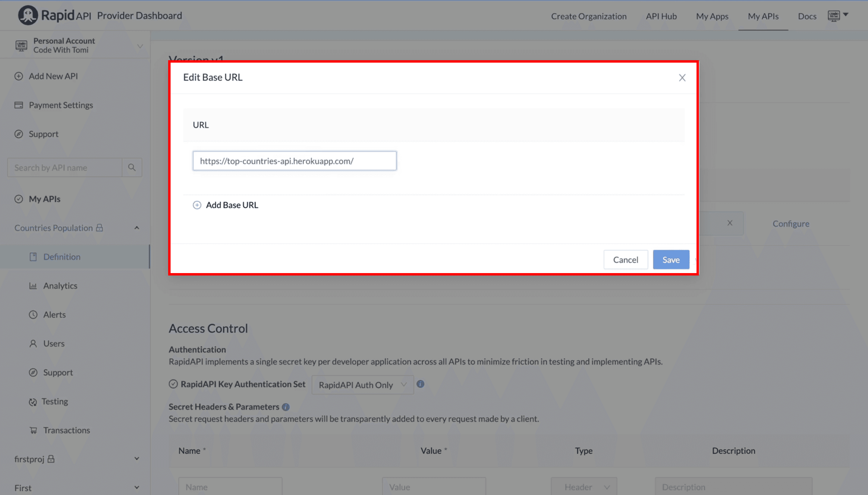Click the RapidAPI logo icon

27,15
